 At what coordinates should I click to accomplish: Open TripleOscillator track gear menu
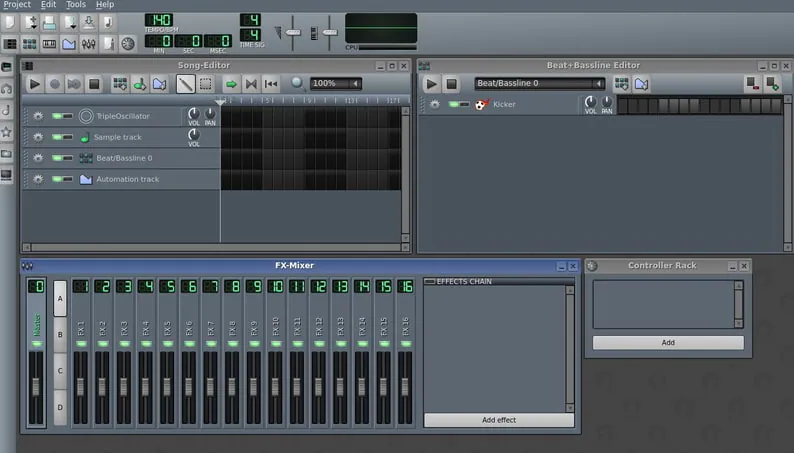pos(38,116)
